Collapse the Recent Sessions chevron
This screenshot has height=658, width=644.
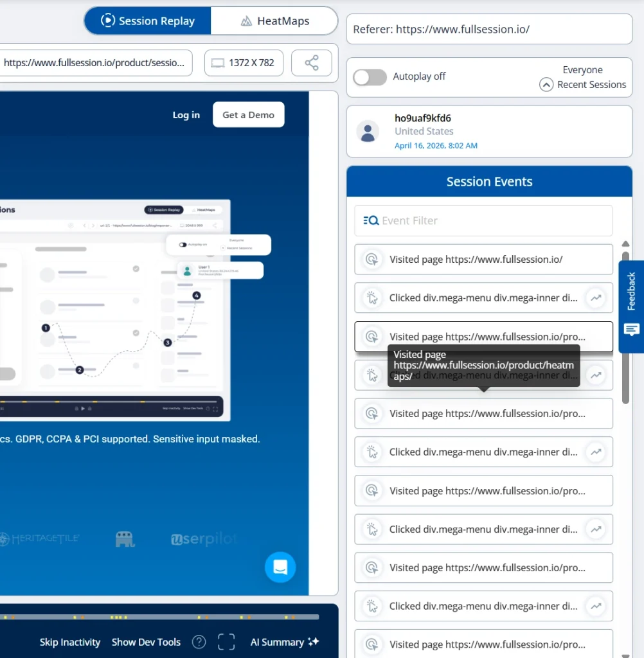pos(546,84)
